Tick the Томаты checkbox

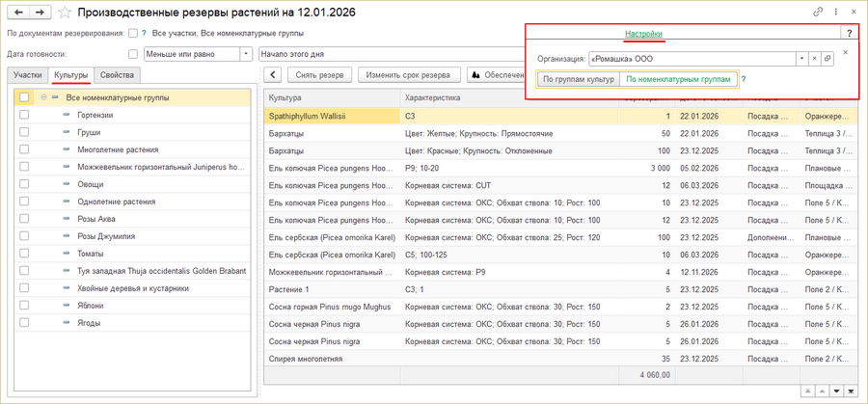[24, 254]
